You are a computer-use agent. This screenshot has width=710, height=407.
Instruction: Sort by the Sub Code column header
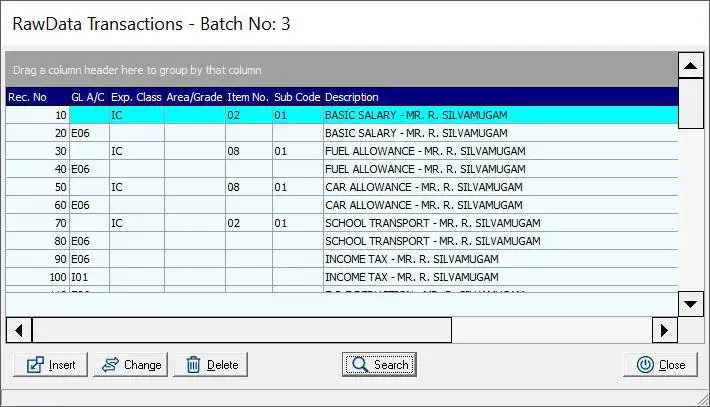click(297, 97)
